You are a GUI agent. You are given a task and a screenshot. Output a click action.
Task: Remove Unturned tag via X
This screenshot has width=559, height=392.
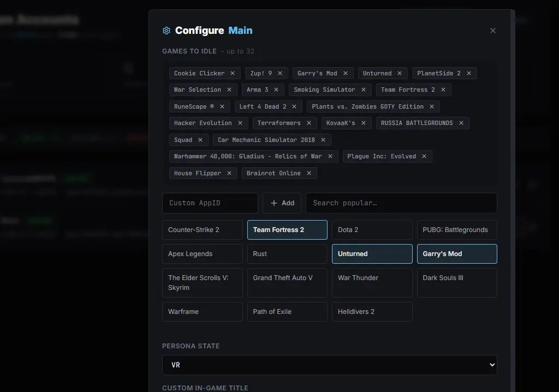[400, 73]
